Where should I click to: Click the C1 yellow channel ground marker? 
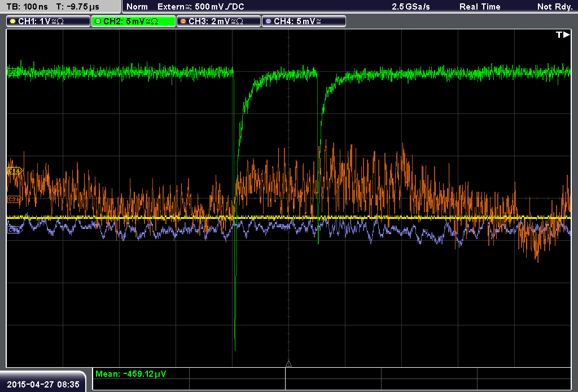click(x=15, y=170)
